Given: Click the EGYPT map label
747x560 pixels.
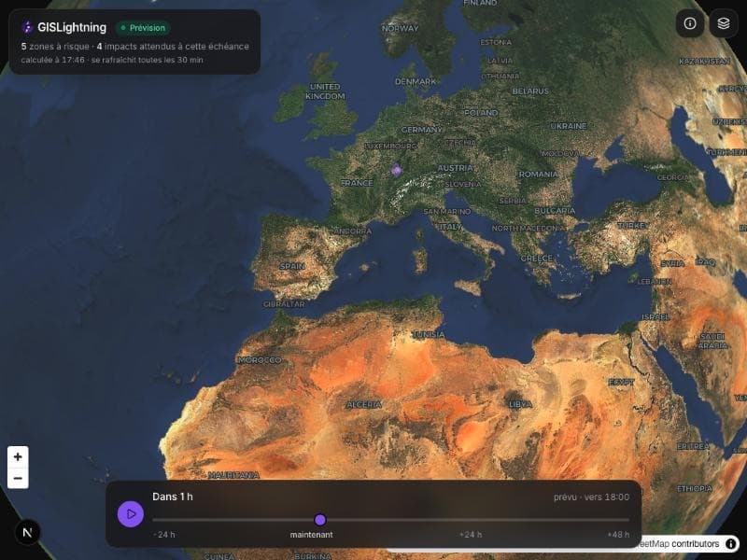Looking at the screenshot, I should (x=621, y=382).
